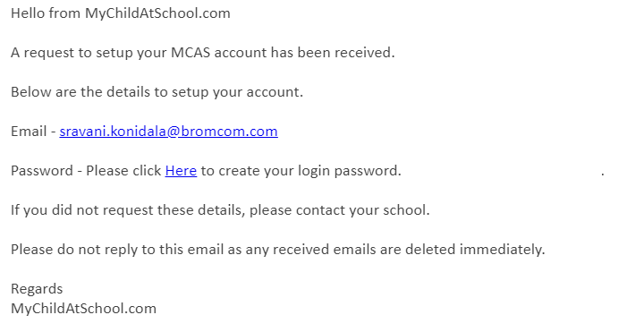The width and height of the screenshot is (644, 332).
Task: Click the "Regards" sign-off text
Action: pyautogui.click(x=37, y=289)
